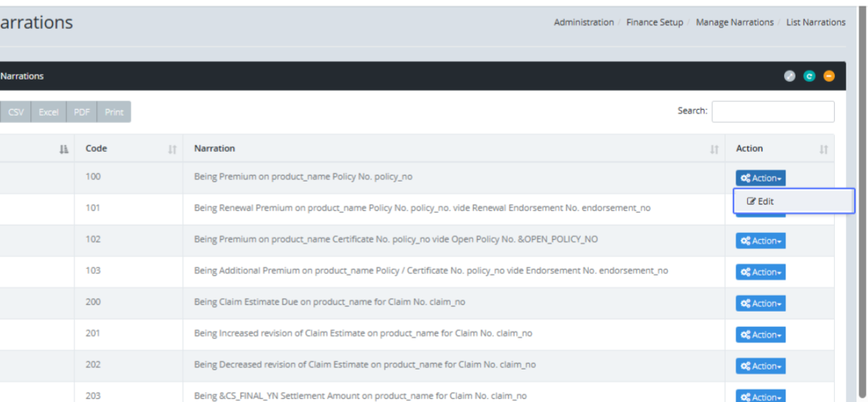Open Action dropdown for code 202
Screen dimensions: 868x402
pyautogui.click(x=761, y=367)
